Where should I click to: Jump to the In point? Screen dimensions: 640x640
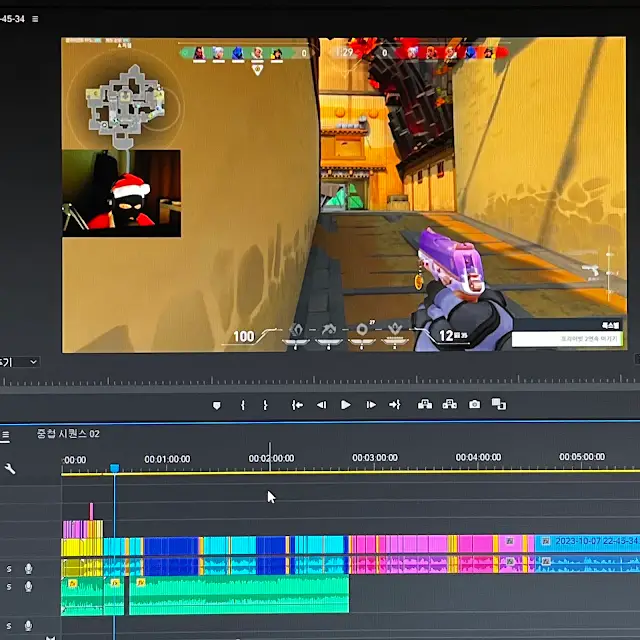297,405
